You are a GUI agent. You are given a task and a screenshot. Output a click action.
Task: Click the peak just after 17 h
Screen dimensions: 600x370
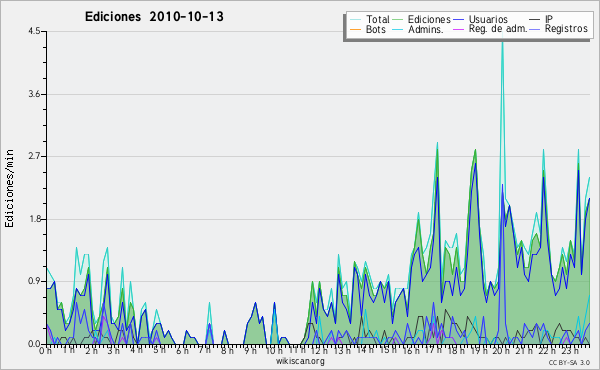437,143
